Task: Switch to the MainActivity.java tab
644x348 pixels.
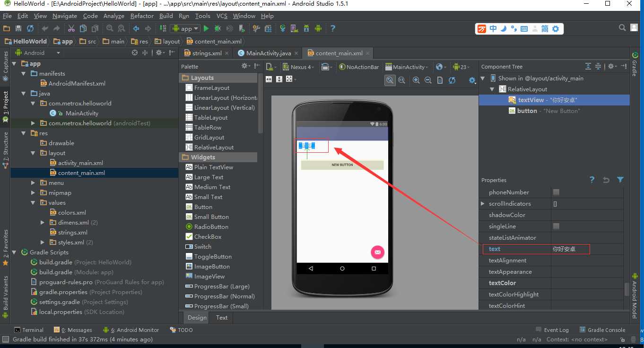Action: click(x=269, y=53)
